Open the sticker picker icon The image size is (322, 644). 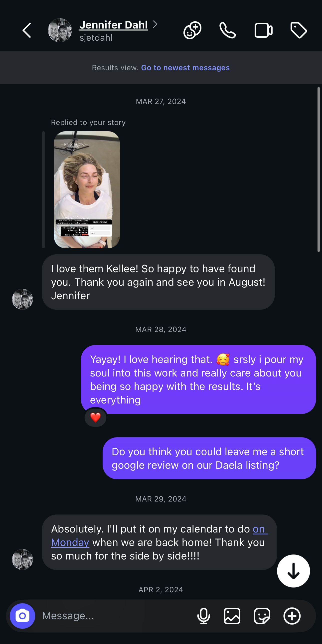coord(262,616)
